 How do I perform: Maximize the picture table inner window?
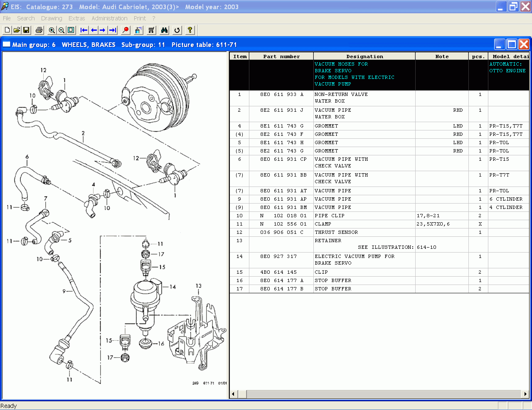[x=512, y=44]
